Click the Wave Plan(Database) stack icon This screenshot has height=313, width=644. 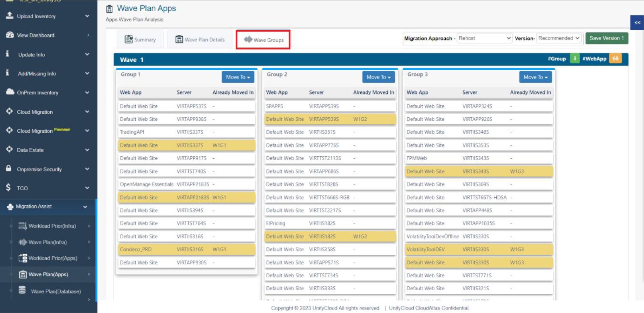pyautogui.click(x=22, y=290)
